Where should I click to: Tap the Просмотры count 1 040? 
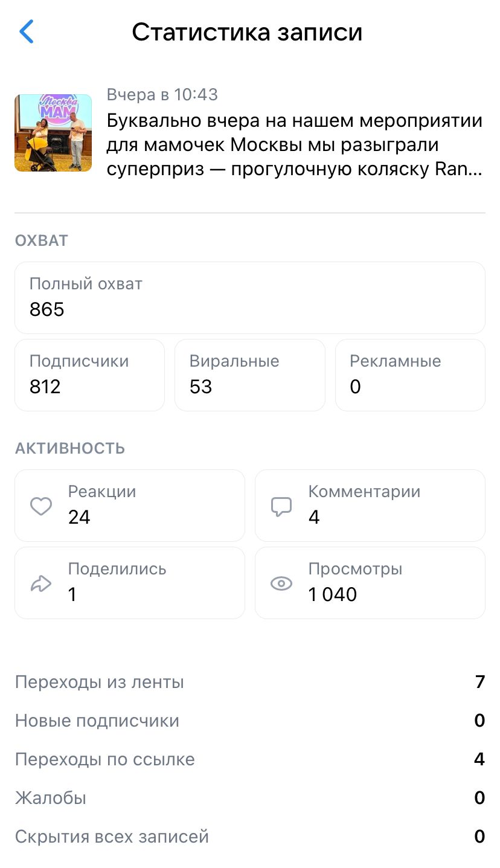tap(333, 595)
